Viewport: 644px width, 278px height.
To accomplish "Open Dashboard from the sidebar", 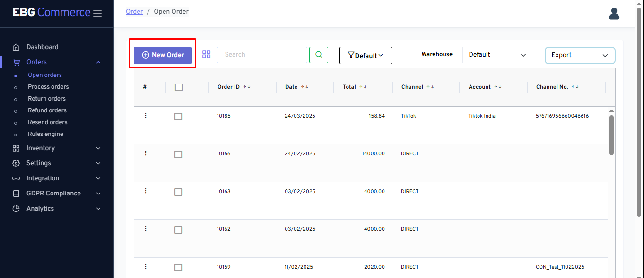I will click(43, 47).
